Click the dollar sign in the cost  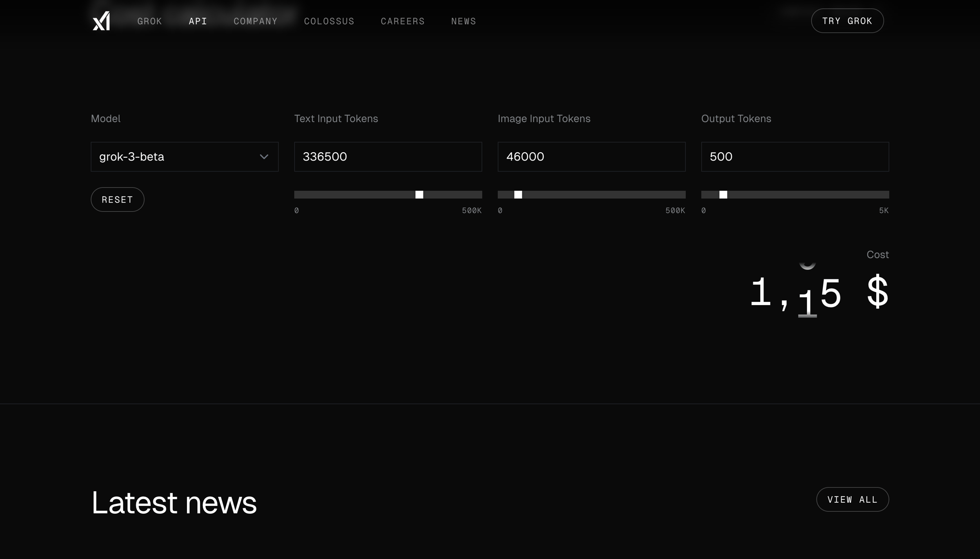[x=878, y=292]
